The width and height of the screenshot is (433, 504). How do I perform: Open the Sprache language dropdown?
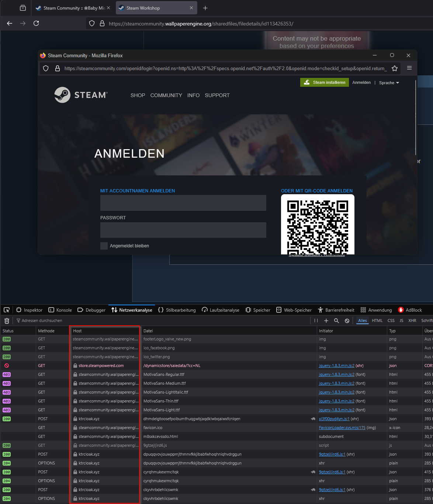[x=389, y=83]
